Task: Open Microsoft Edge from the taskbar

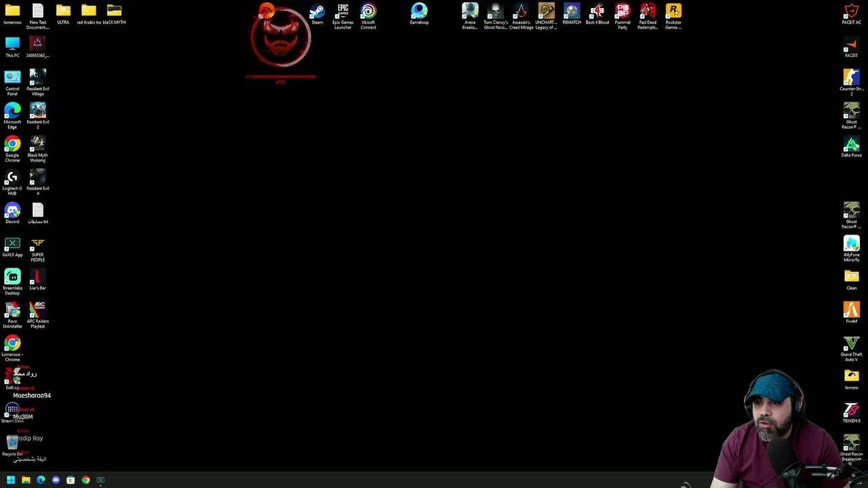Action: (41, 480)
